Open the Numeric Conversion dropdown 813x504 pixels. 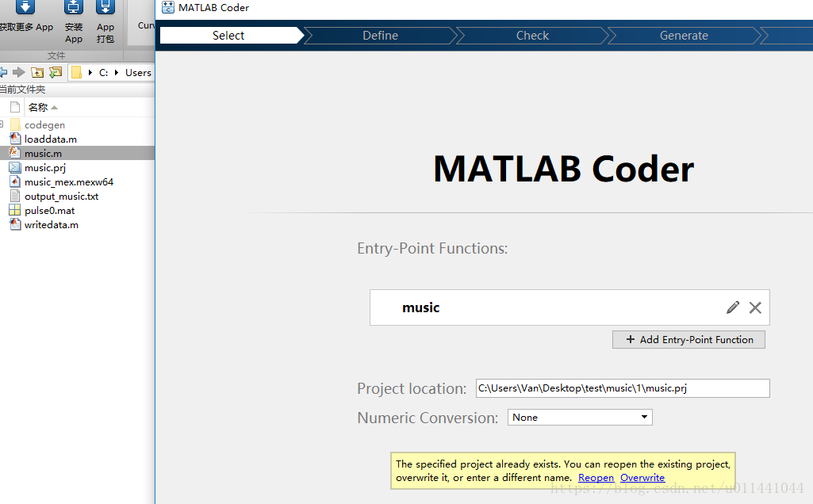point(580,418)
